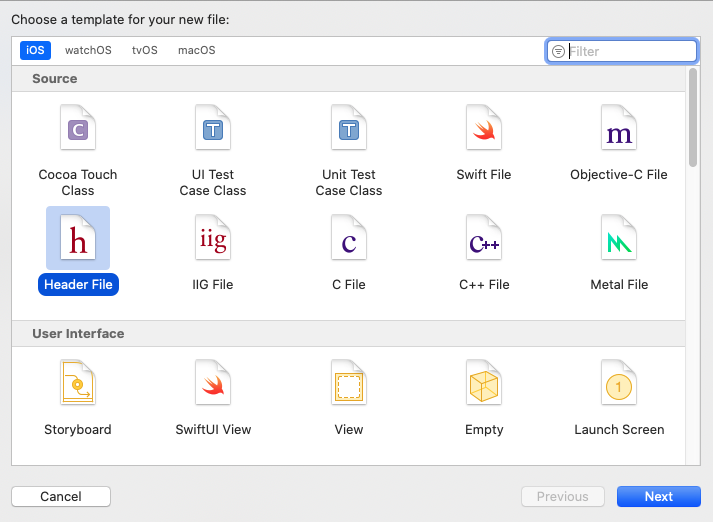Click the "View" label under dashed-square icon

coord(349,430)
